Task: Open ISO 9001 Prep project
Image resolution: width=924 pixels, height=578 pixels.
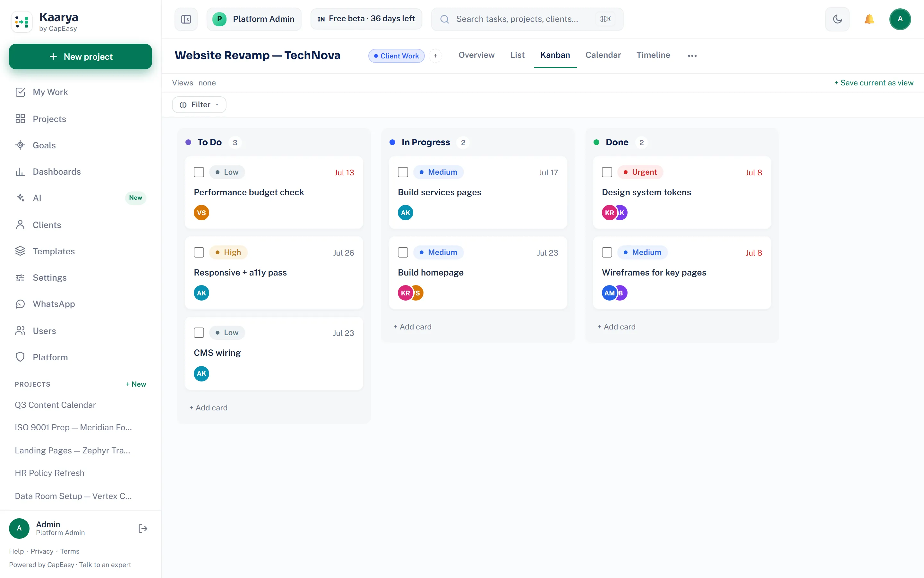Action: coord(73,427)
